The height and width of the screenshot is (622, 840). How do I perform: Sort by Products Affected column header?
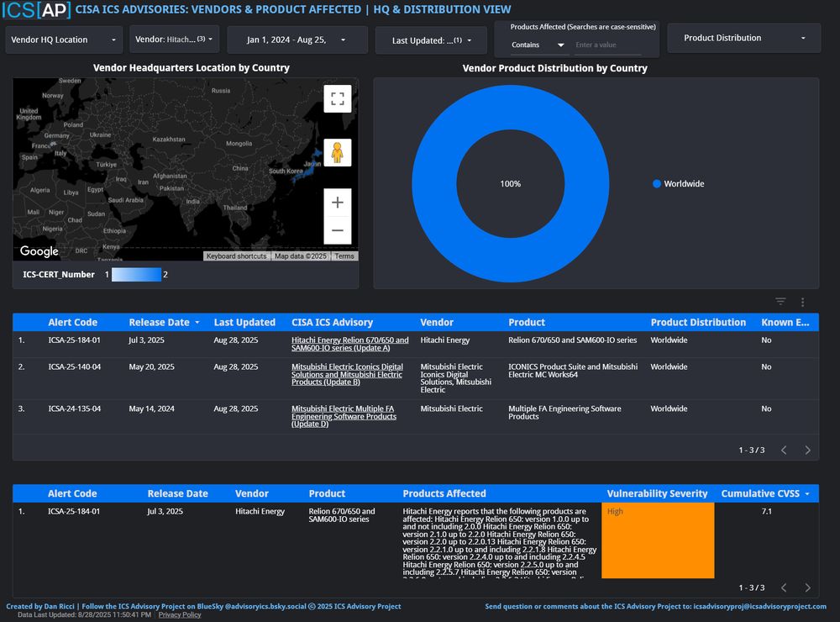444,493
